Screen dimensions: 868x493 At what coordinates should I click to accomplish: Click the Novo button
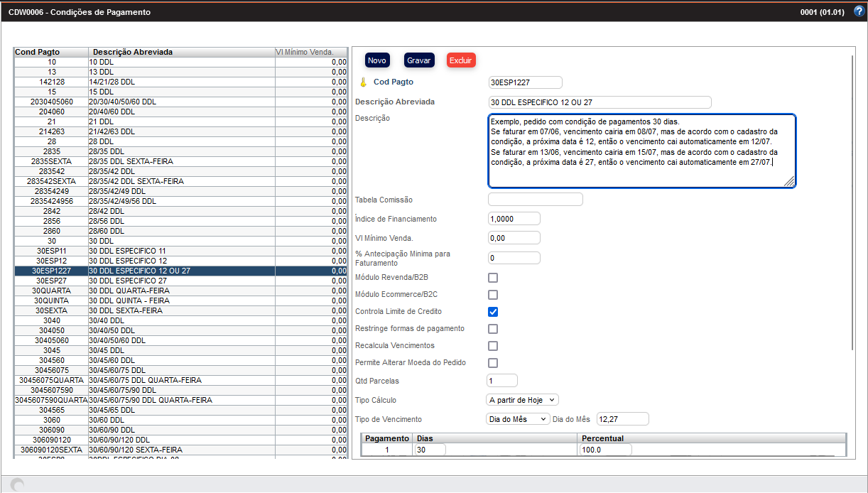pyautogui.click(x=377, y=60)
